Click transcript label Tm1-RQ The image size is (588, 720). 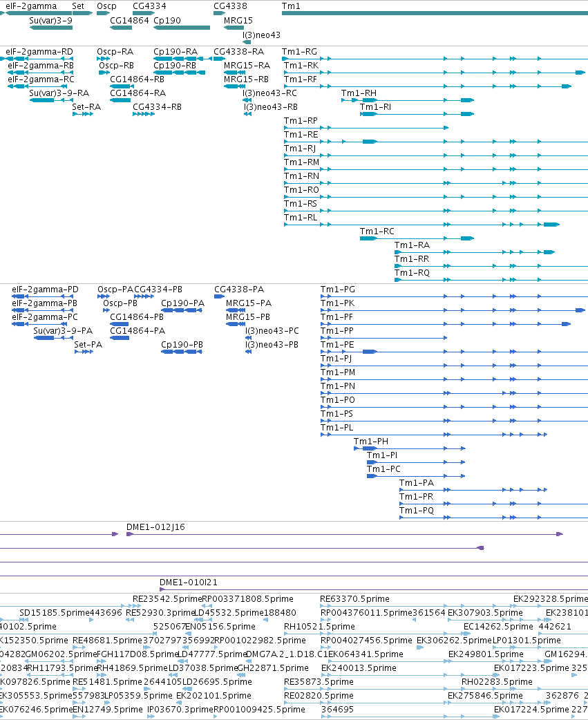[412, 273]
